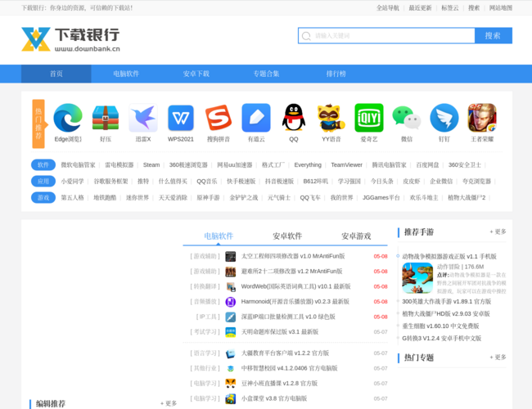
Task: Open 动物战争模拟器游戏正版 v1.1 link
Action: [449, 256]
